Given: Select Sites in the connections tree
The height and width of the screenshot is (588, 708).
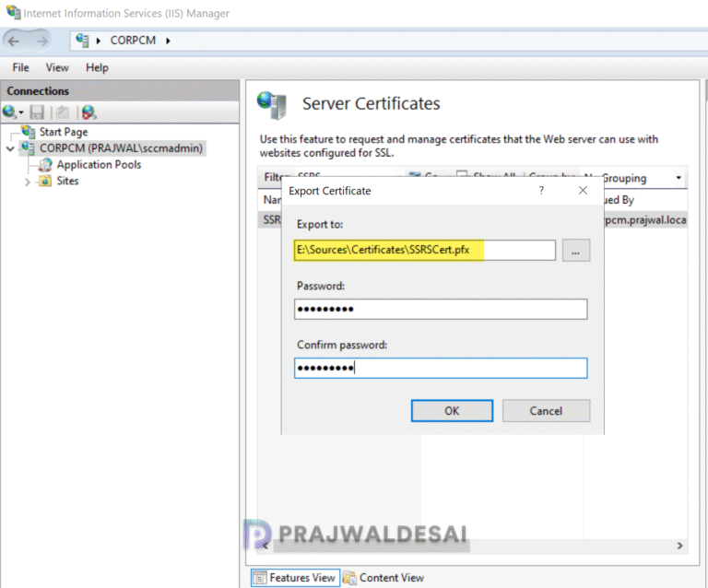Looking at the screenshot, I should (67, 181).
